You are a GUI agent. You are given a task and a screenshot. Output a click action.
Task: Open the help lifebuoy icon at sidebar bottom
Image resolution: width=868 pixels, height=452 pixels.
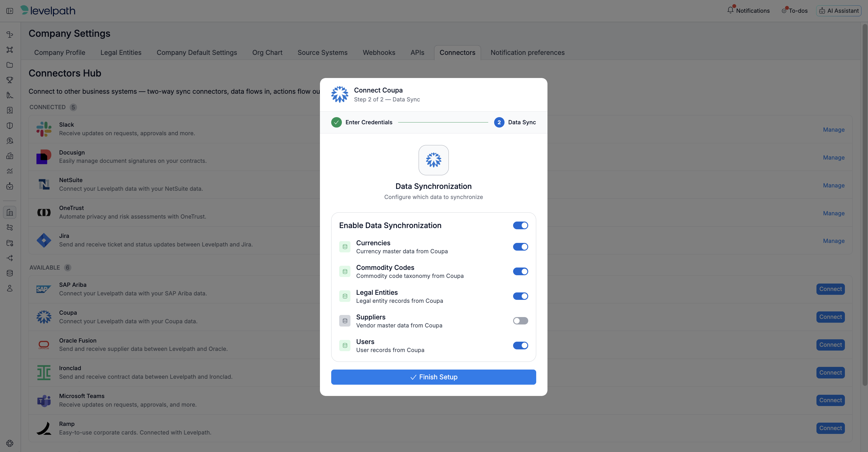click(x=10, y=443)
